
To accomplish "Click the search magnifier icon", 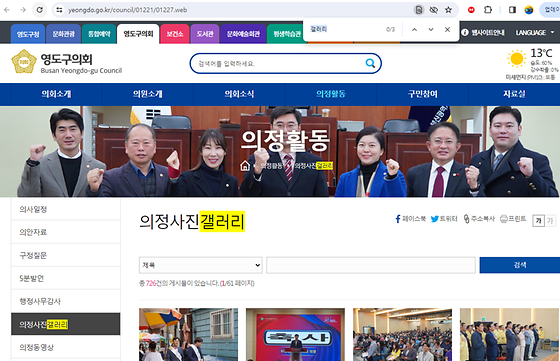I will [370, 64].
